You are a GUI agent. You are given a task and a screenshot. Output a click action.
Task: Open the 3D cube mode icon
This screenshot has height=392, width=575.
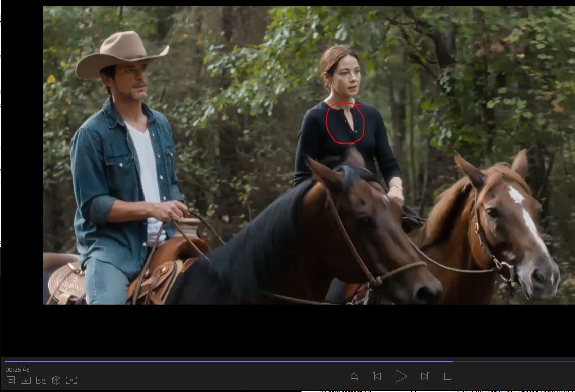56,380
